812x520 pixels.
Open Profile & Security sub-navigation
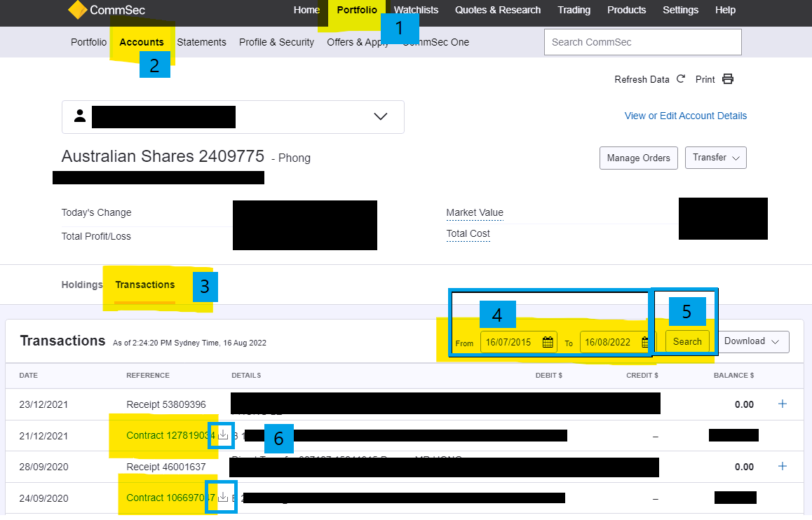[x=276, y=42]
